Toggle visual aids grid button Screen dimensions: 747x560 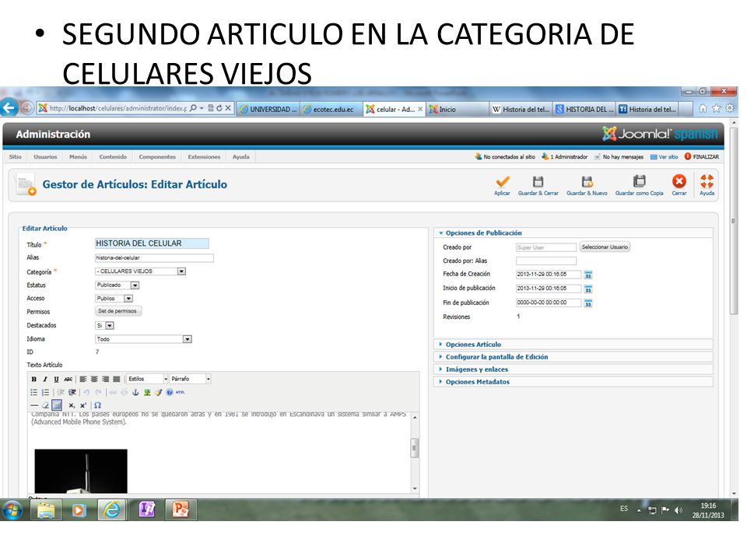click(57, 405)
